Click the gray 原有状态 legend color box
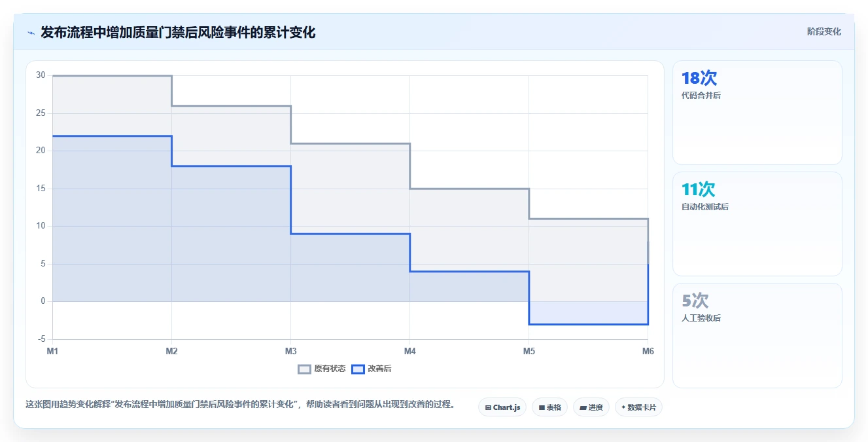 tap(304, 369)
